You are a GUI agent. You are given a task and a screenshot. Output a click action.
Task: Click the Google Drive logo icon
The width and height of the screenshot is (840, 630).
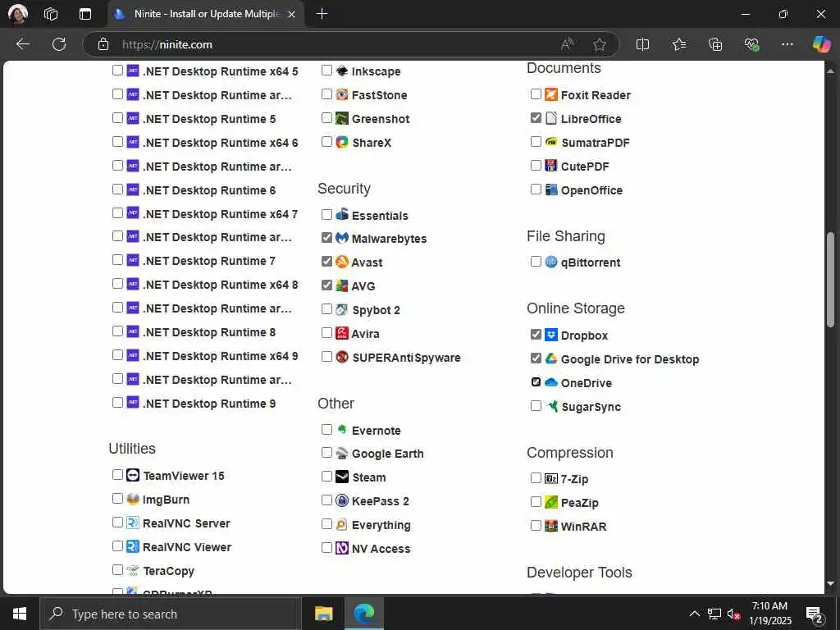coord(551,358)
